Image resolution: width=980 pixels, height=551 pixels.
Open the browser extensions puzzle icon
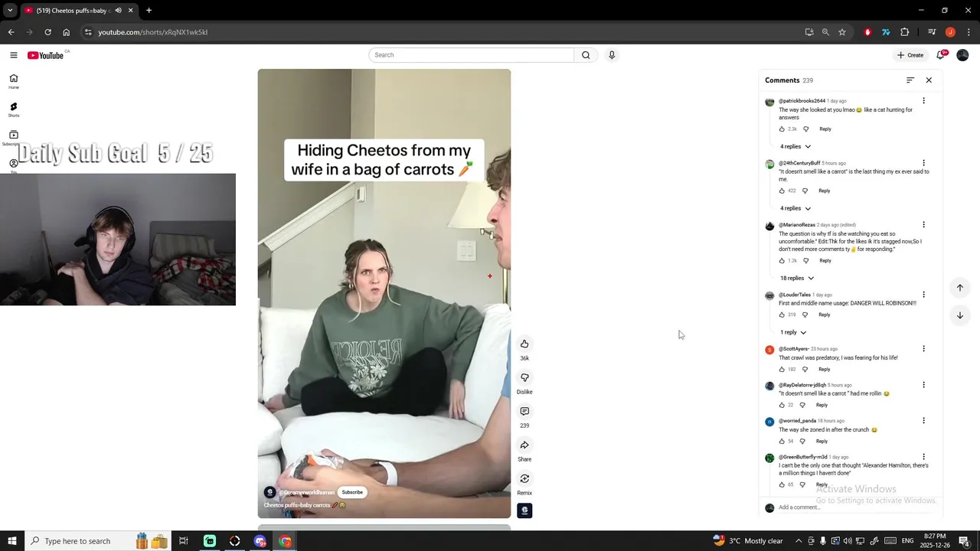click(905, 32)
